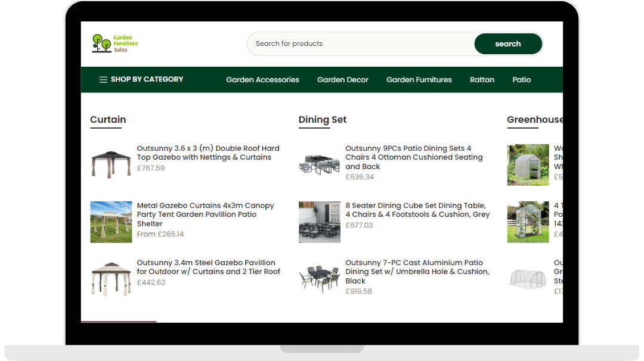View the 7-PC Cast Aluminium Dining Set image
644x361 pixels.
pos(319,278)
